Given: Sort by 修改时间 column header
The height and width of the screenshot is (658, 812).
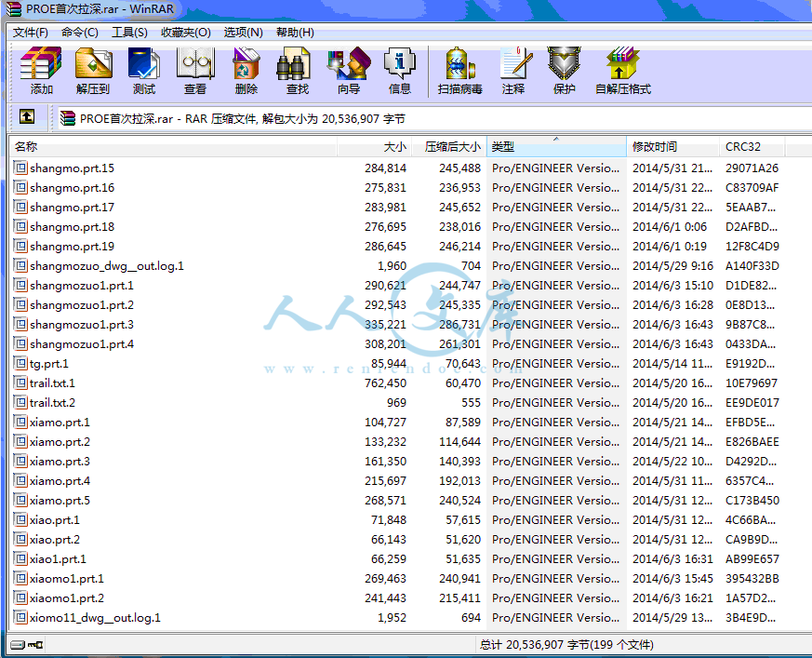Looking at the screenshot, I should [x=673, y=147].
